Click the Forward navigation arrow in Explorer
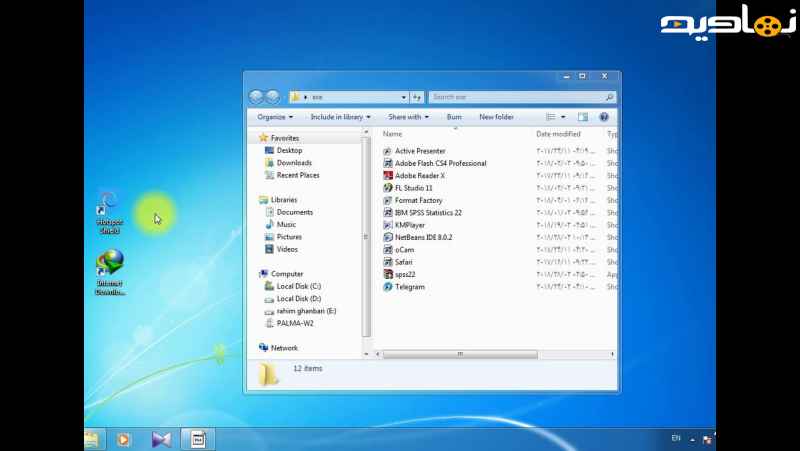The width and height of the screenshot is (800, 451). click(x=273, y=96)
